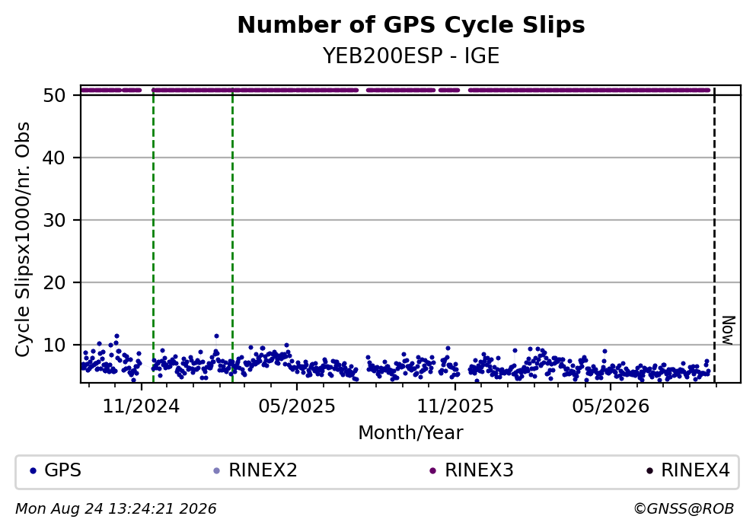This screenshot has width=756, height=532.
Task: Click the Month/Year axis label
Action: 411,433
